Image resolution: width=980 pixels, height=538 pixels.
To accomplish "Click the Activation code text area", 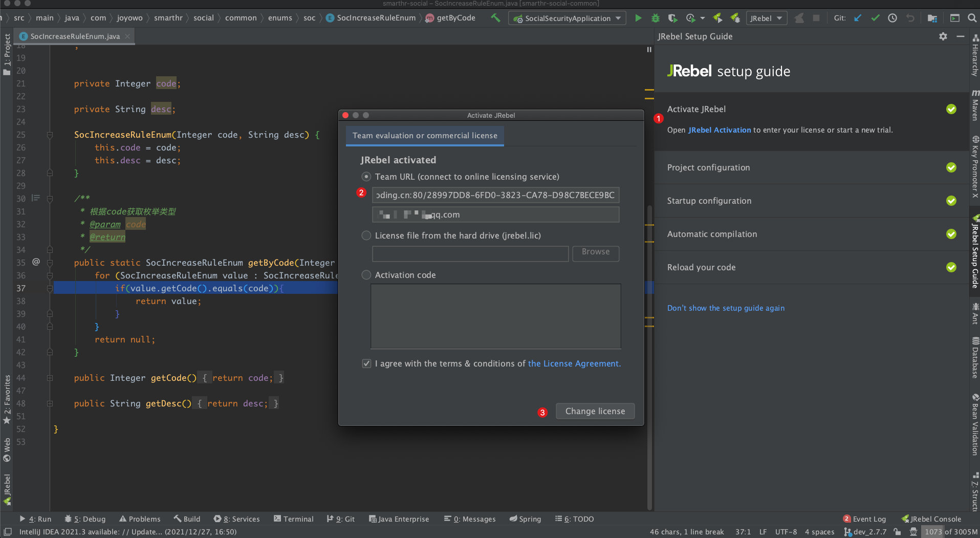I will point(495,316).
